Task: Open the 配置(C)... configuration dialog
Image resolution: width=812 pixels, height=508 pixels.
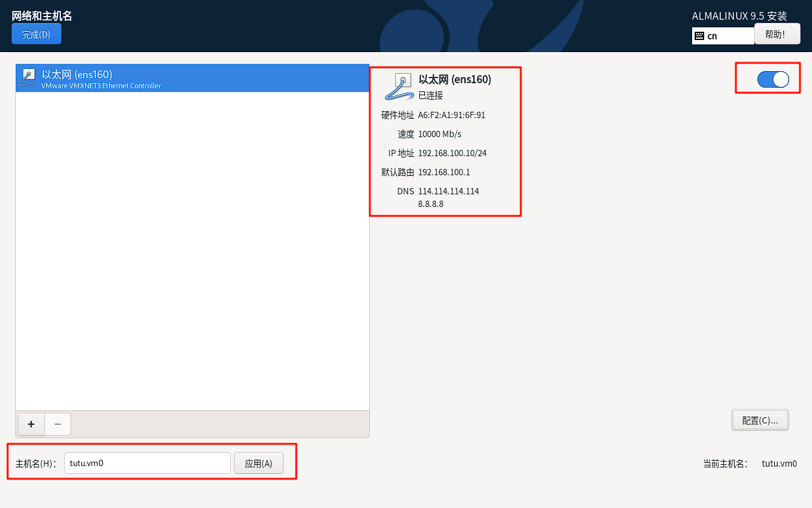Action: click(759, 420)
